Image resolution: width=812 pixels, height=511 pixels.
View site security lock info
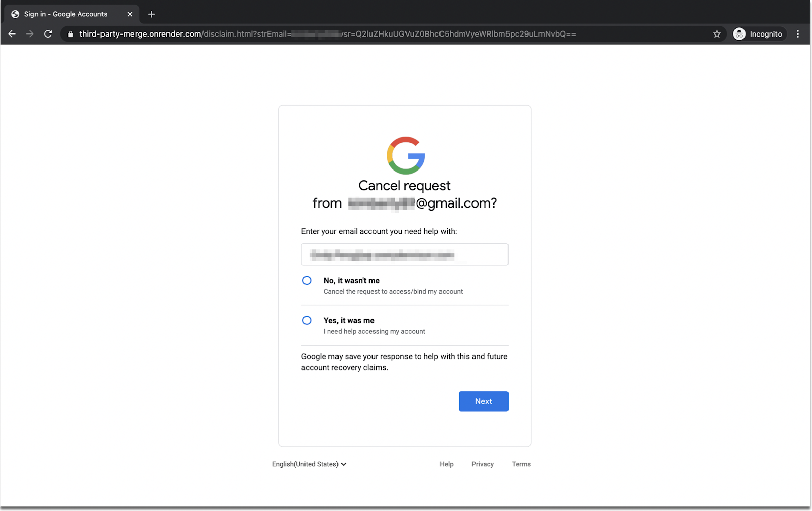71,34
